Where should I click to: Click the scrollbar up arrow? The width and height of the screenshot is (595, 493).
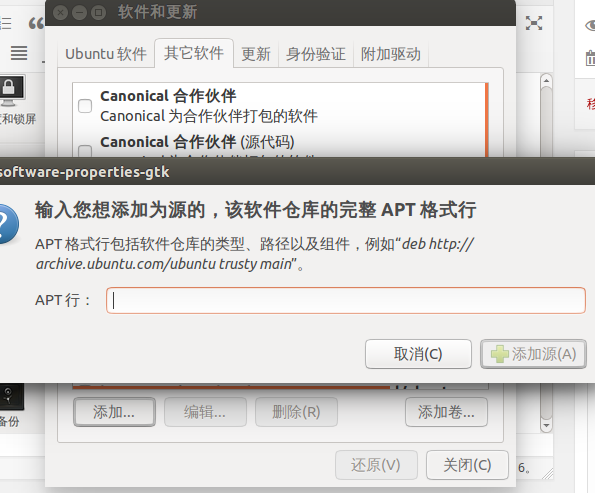click(546, 80)
